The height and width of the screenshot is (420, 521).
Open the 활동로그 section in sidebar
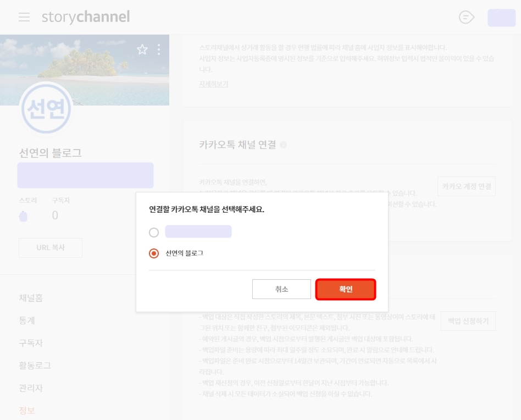pyautogui.click(x=31, y=365)
